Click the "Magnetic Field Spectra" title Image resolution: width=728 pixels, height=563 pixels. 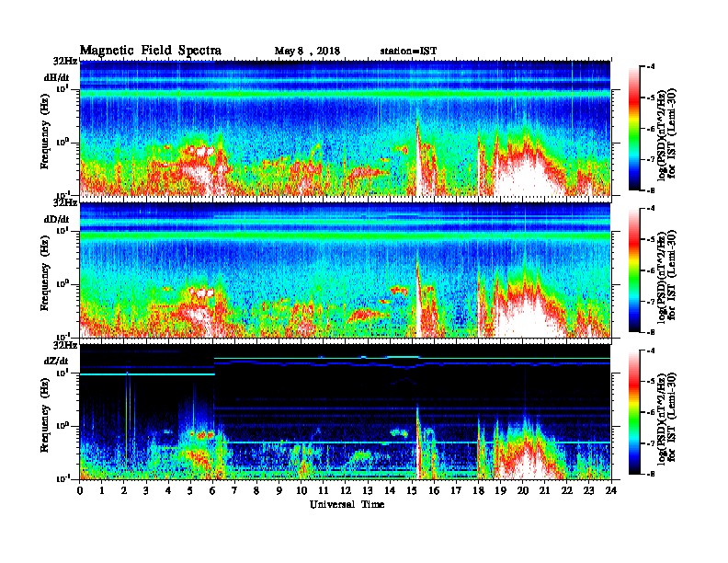[151, 51]
